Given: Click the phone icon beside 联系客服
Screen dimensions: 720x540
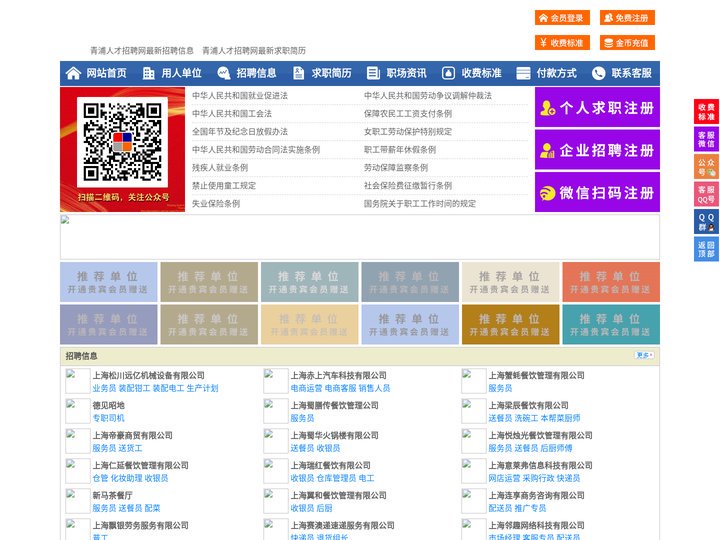Looking at the screenshot, I should (598, 73).
